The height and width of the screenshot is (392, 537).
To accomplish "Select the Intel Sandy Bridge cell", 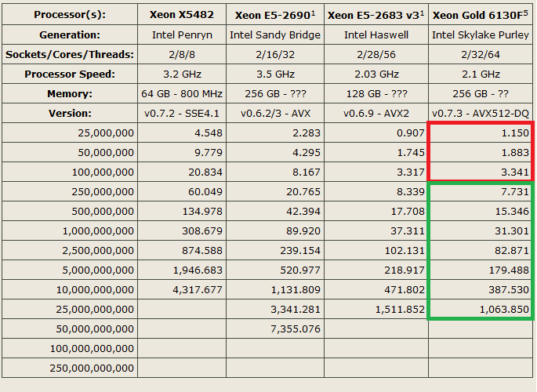I will click(x=274, y=34).
